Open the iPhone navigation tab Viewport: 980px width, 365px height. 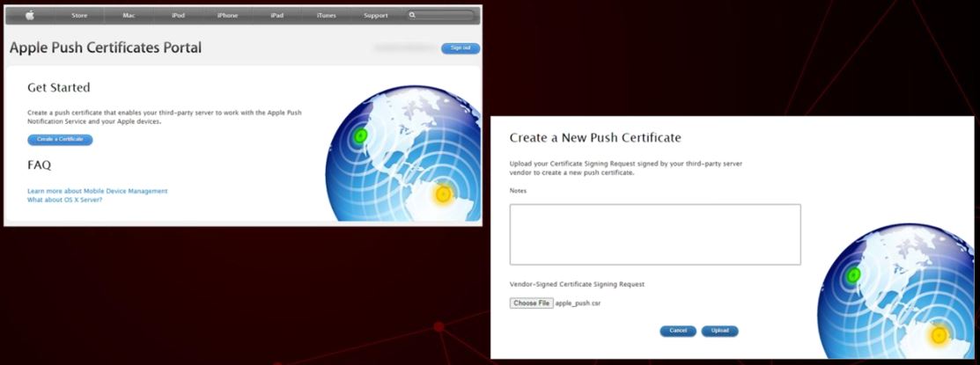tap(227, 15)
